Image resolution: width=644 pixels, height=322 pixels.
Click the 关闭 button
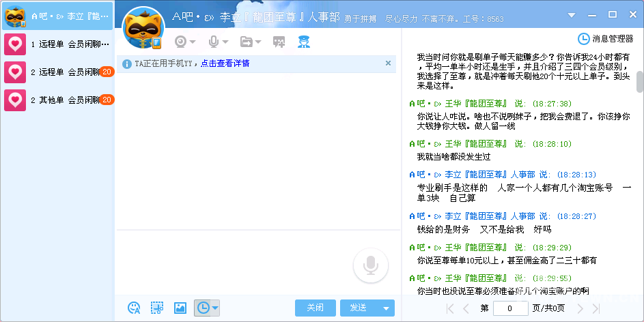315,308
